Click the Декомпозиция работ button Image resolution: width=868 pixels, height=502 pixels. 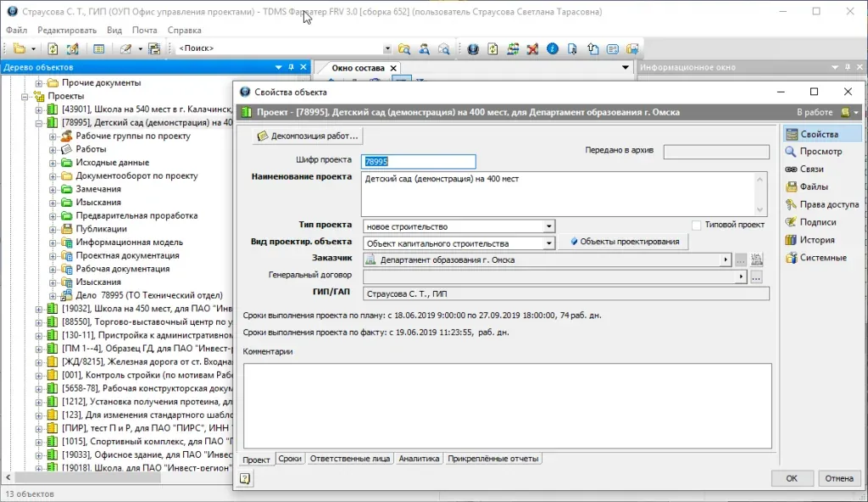(308, 136)
